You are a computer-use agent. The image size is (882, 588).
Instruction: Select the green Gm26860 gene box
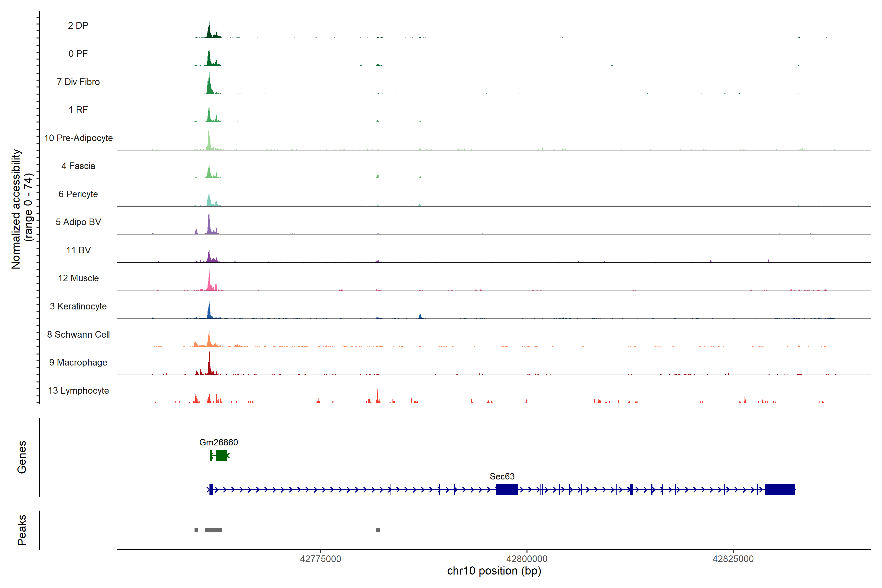point(222,455)
